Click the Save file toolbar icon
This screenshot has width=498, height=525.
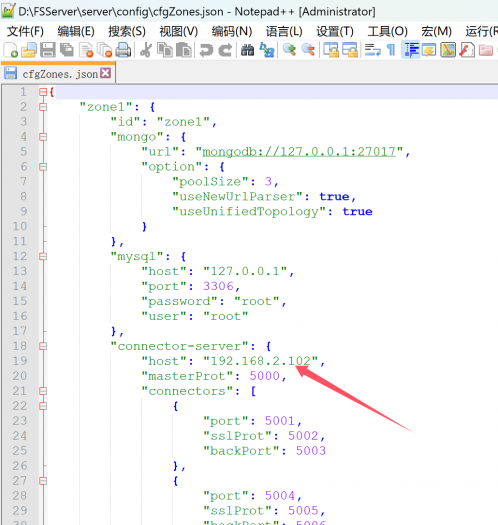click(x=48, y=50)
